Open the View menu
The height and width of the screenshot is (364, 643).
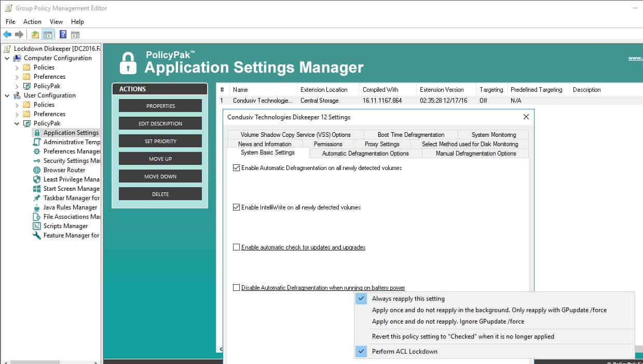click(56, 22)
